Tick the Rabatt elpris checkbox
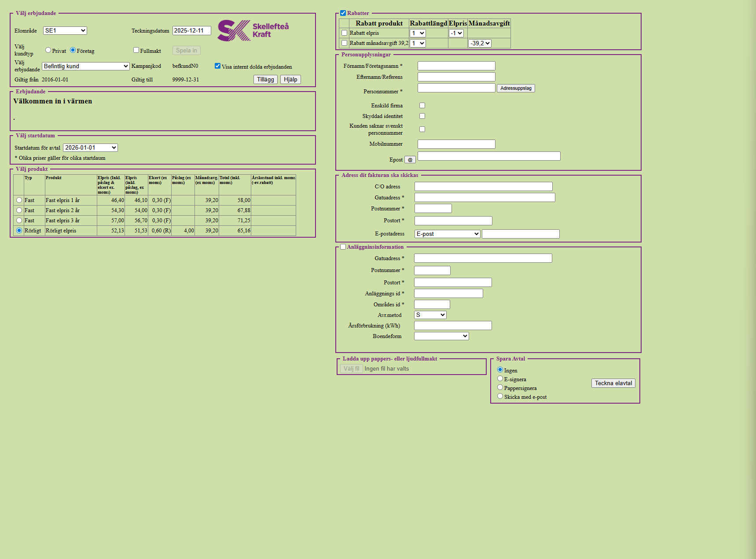 click(x=345, y=33)
